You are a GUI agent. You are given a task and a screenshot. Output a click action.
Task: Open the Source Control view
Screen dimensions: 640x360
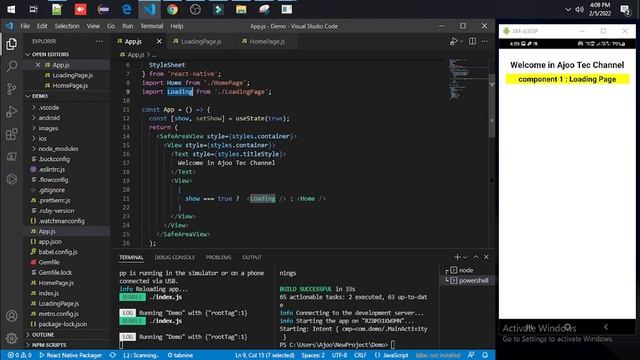11,89
